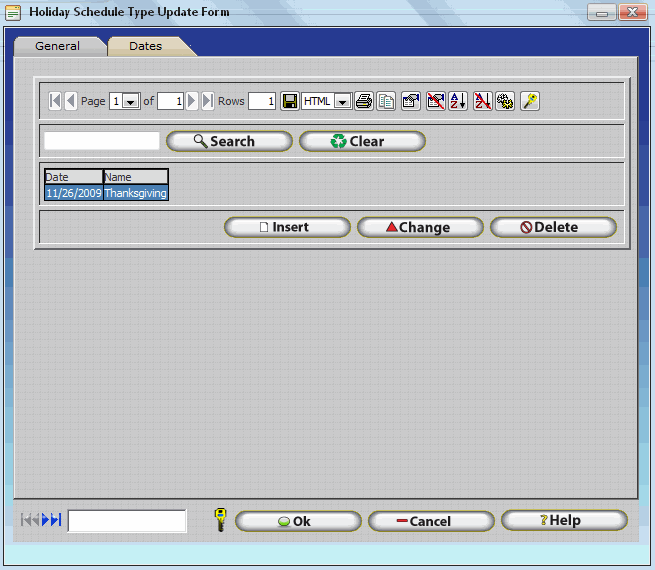
Task: Click the save floppy disk icon
Action: (x=289, y=101)
